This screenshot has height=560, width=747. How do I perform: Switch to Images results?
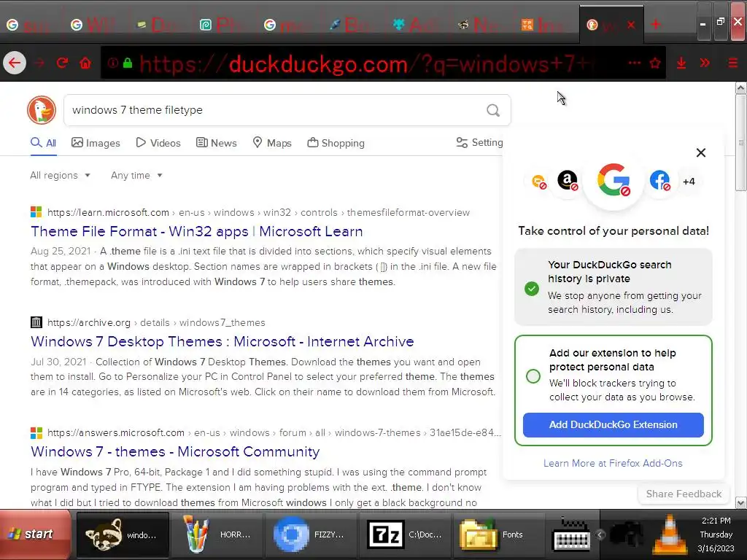tap(96, 143)
